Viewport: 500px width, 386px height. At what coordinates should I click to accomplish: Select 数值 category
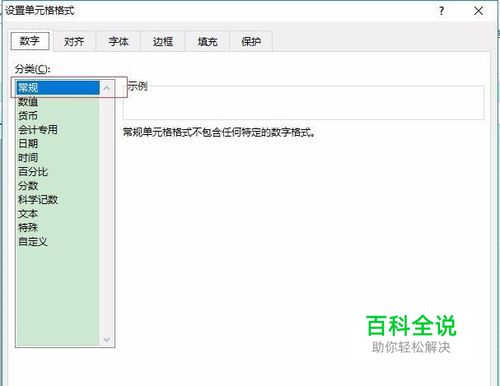58,102
